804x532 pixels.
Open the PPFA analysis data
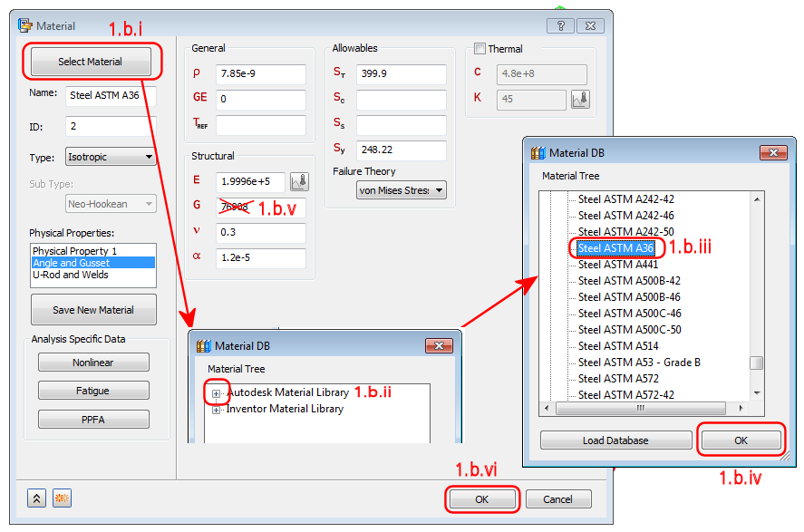click(x=93, y=420)
